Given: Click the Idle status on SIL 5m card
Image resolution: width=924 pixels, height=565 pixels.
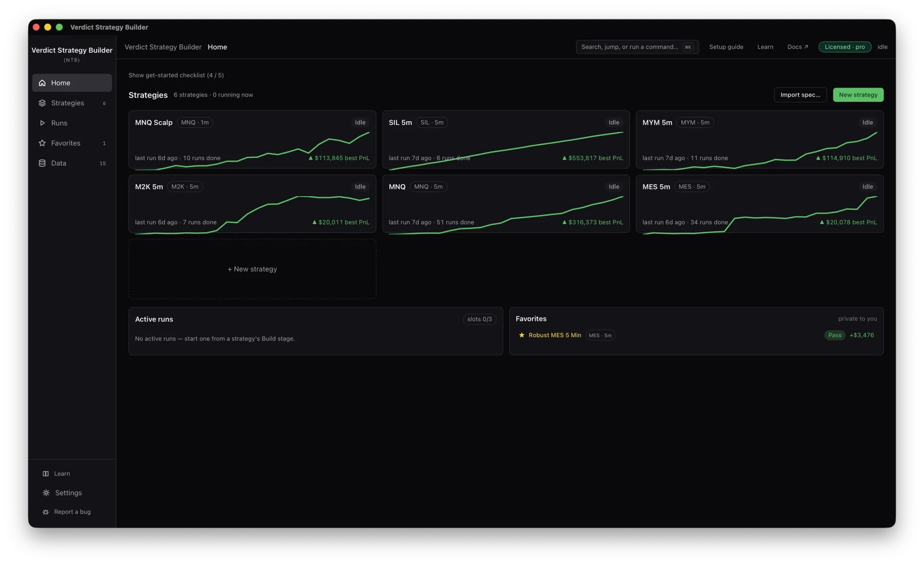Looking at the screenshot, I should [614, 123].
